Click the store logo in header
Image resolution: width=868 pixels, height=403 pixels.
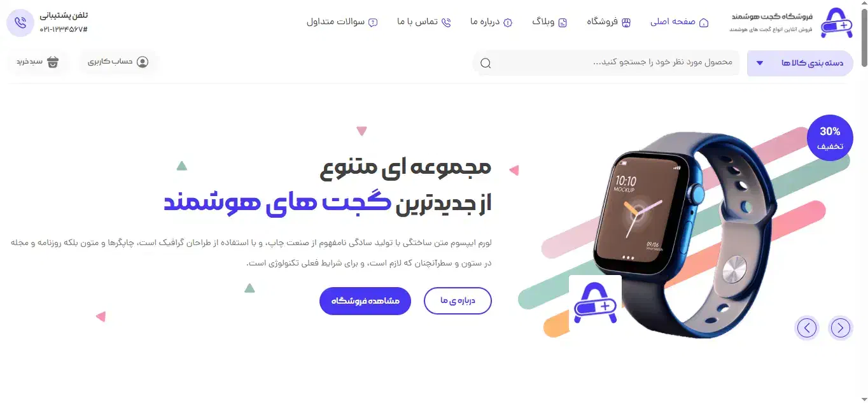837,23
